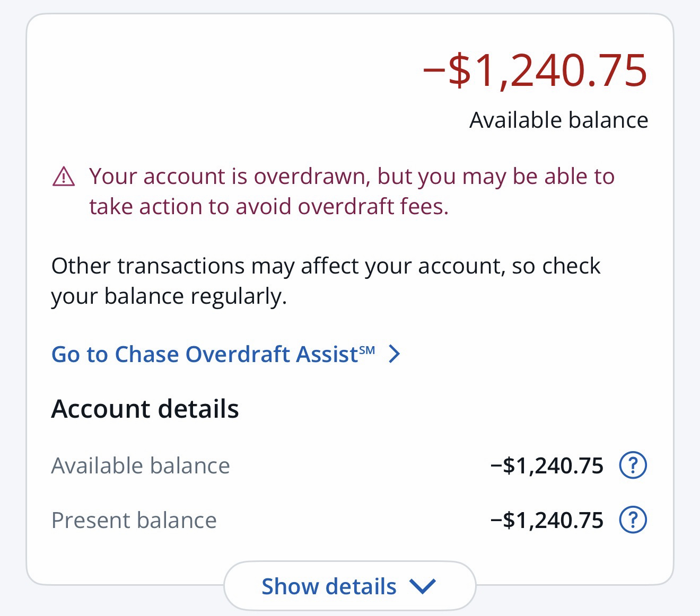Click the help icon beside Available balance
This screenshot has height=616, width=700.
coord(633,465)
